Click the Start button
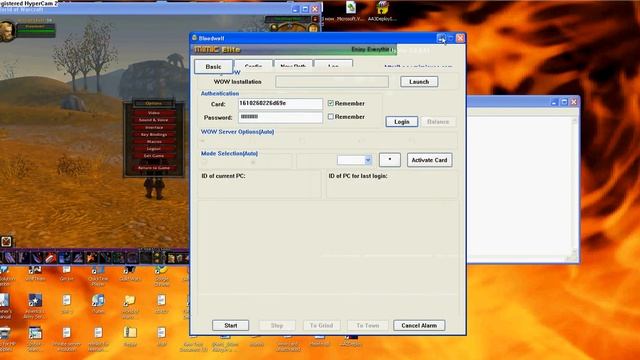 coord(231,325)
